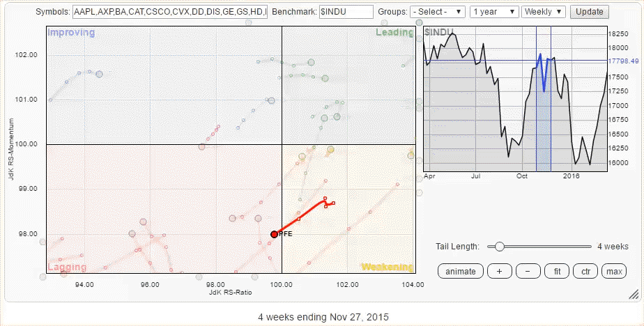Select the highlighted PFE data point
Viewport: 644px width, 326px height.
274,234
